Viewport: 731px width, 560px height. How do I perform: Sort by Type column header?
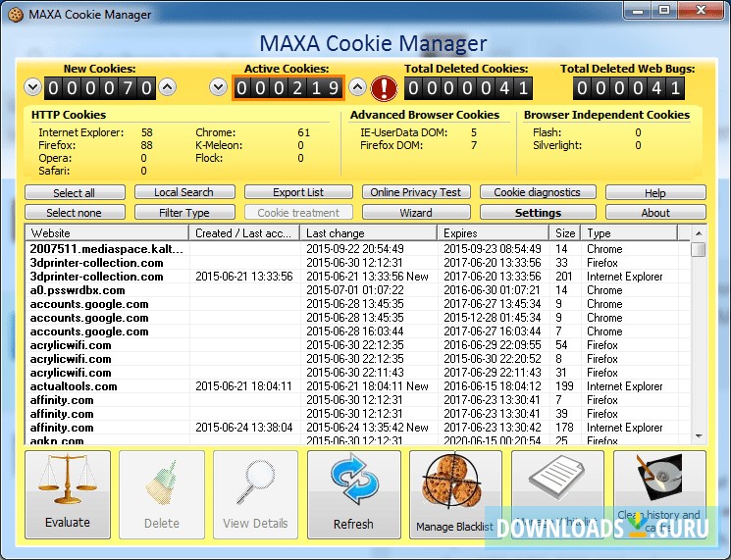(629, 233)
